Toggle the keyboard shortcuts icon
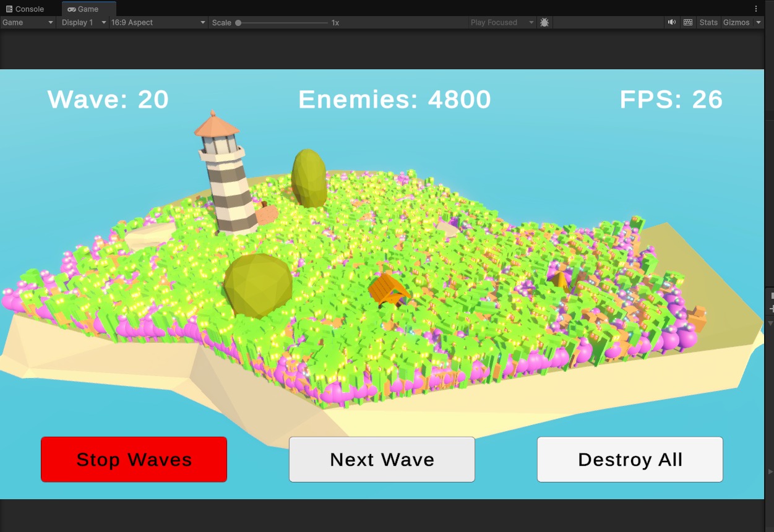 [x=688, y=22]
